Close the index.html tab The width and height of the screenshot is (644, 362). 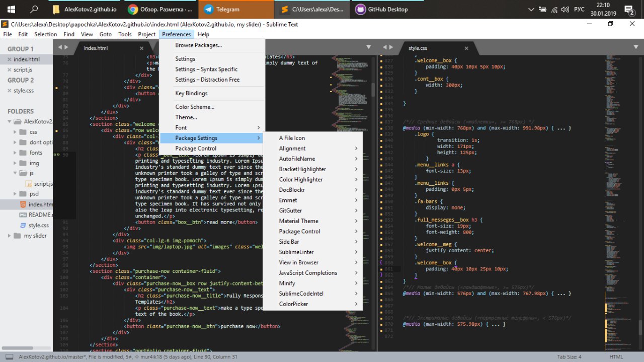click(x=141, y=48)
